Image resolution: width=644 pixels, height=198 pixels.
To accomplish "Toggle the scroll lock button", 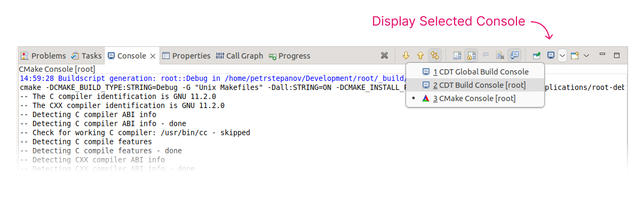I will (x=471, y=55).
